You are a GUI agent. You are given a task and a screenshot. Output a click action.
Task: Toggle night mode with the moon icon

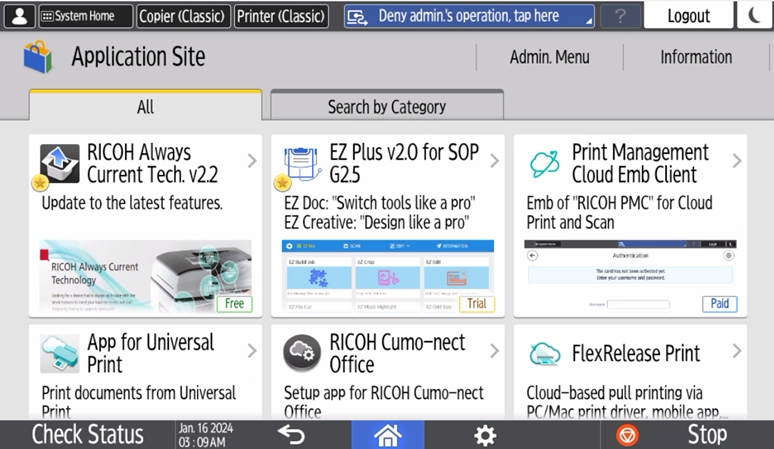click(753, 16)
